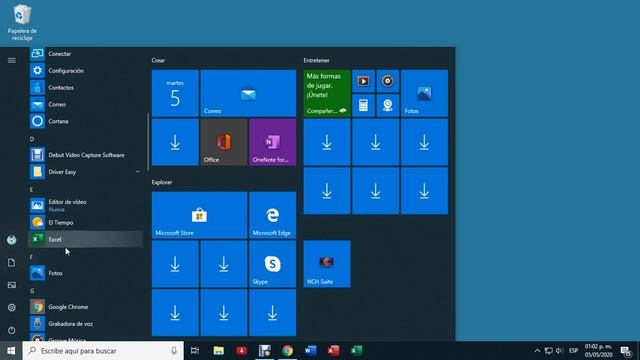Viewport: 640px width, 360px height.
Task: Open Access from the taskbar
Action: click(333, 351)
